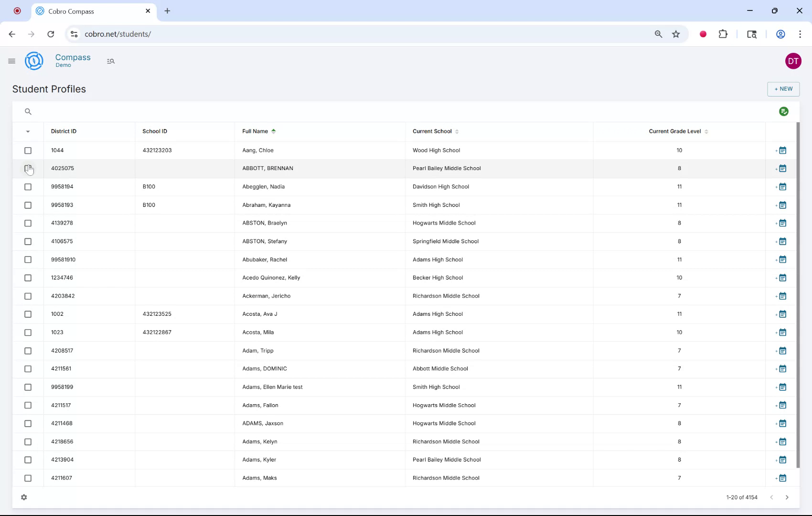The image size is (812, 516).
Task: Open advanced search from the list-search icon
Action: point(110,61)
